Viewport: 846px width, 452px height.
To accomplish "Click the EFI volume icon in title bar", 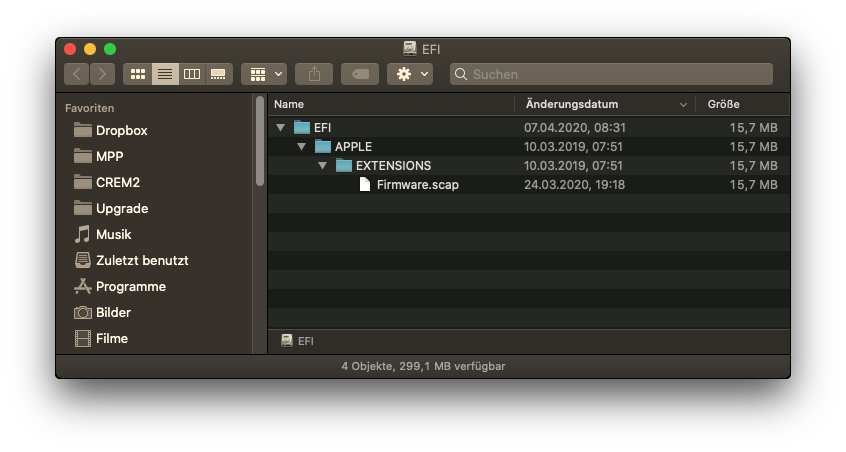I will pos(410,49).
